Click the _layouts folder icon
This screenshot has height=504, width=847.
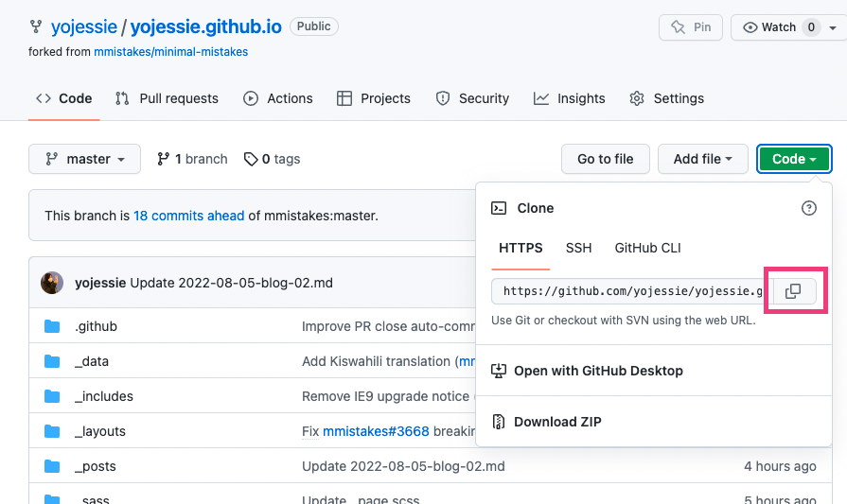(x=52, y=431)
